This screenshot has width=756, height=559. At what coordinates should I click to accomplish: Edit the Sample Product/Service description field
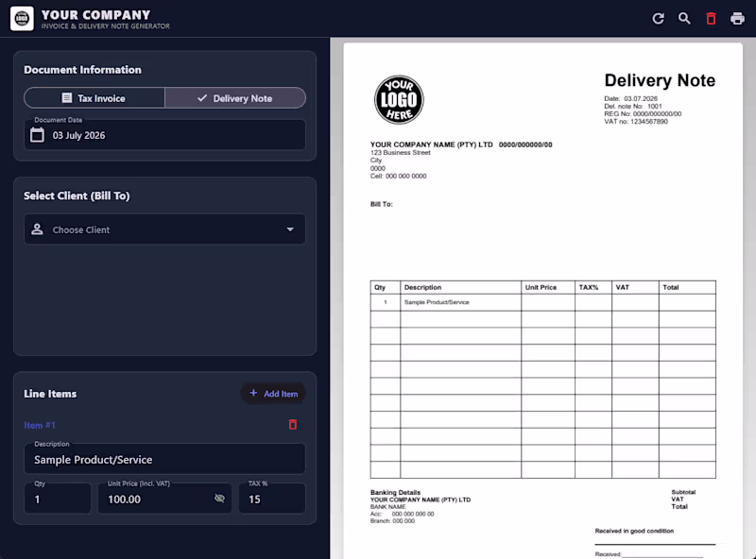[164, 459]
